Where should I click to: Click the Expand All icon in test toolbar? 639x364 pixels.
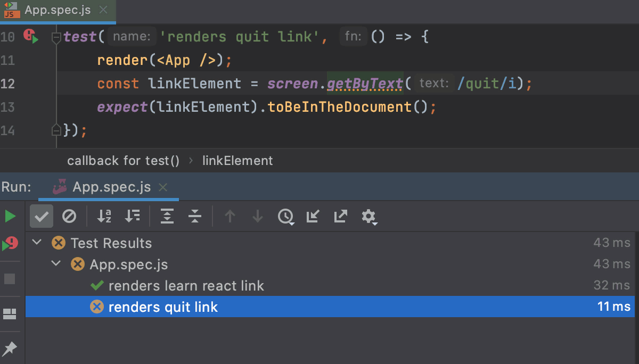click(x=167, y=216)
